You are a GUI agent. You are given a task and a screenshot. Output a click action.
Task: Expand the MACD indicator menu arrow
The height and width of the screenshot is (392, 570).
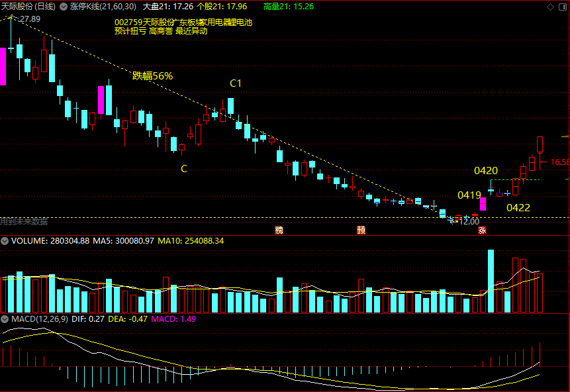[x=4, y=319]
